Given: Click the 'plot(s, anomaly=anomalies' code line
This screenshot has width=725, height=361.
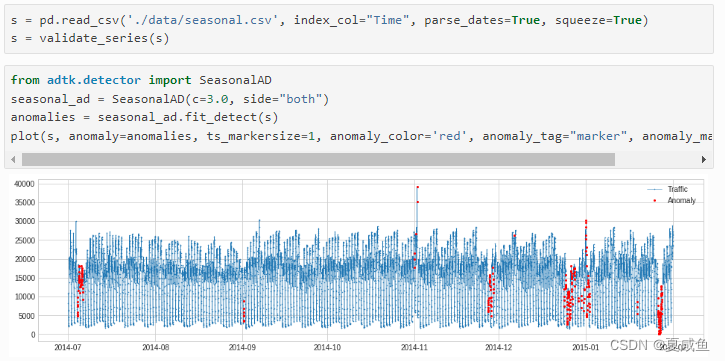Looking at the screenshot, I should point(361,136).
